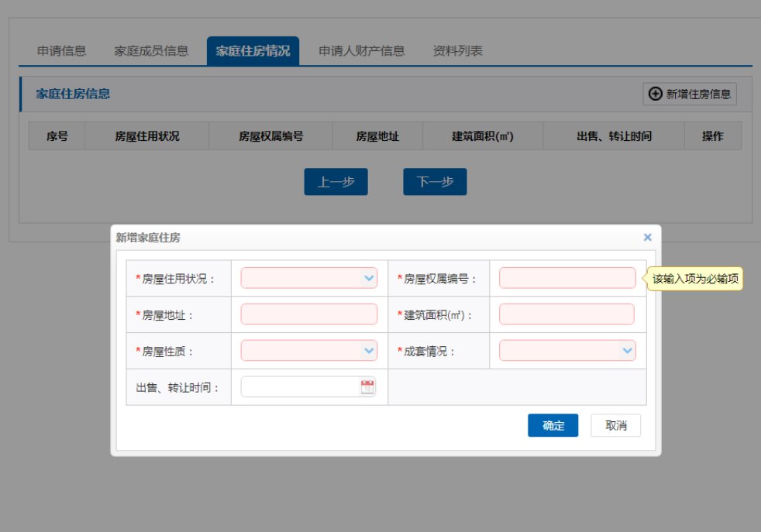
Task: Proceed with the 下一步 button
Action: point(435,182)
